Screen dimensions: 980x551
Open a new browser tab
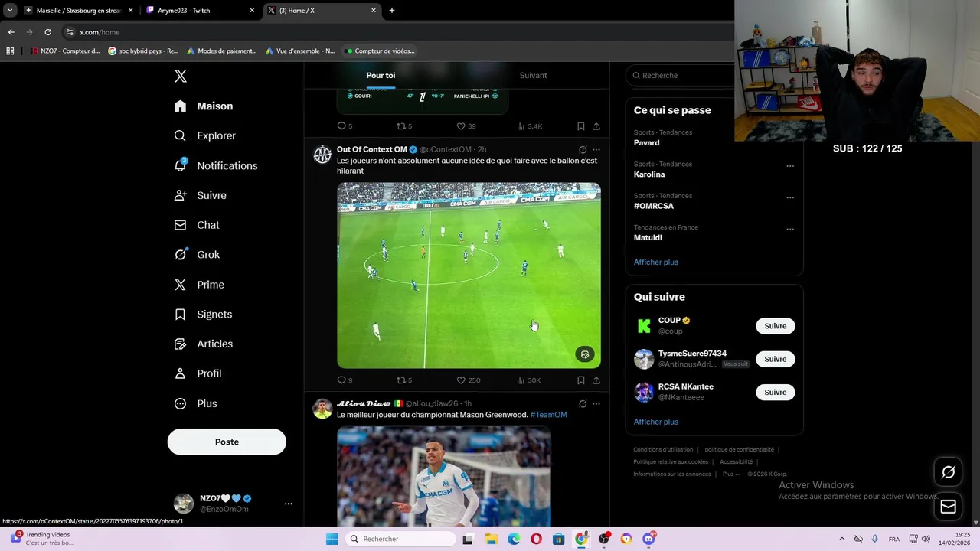pos(392,11)
